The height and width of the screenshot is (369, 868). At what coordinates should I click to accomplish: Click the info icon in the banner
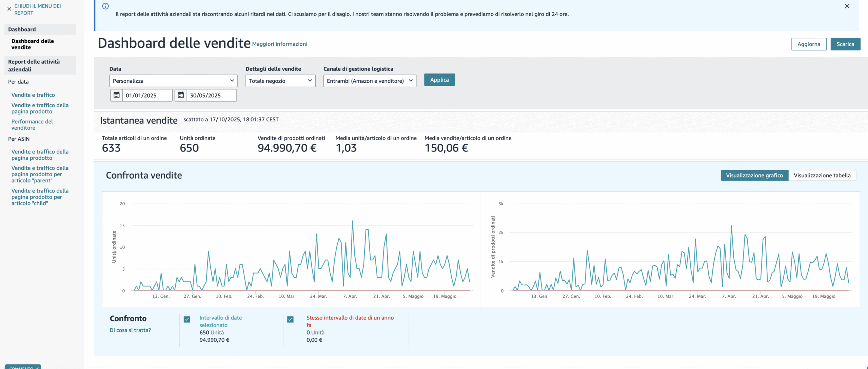(105, 6)
